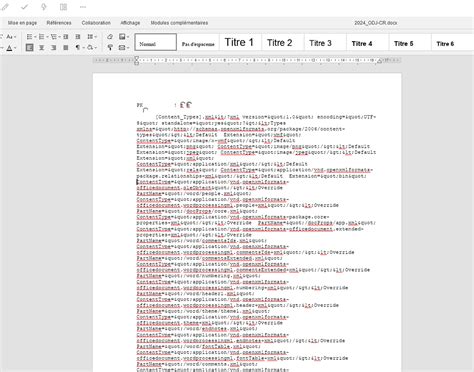Image resolution: width=474 pixels, height=372 pixels.
Task: Apply font color with the A icon
Action: coord(9,48)
